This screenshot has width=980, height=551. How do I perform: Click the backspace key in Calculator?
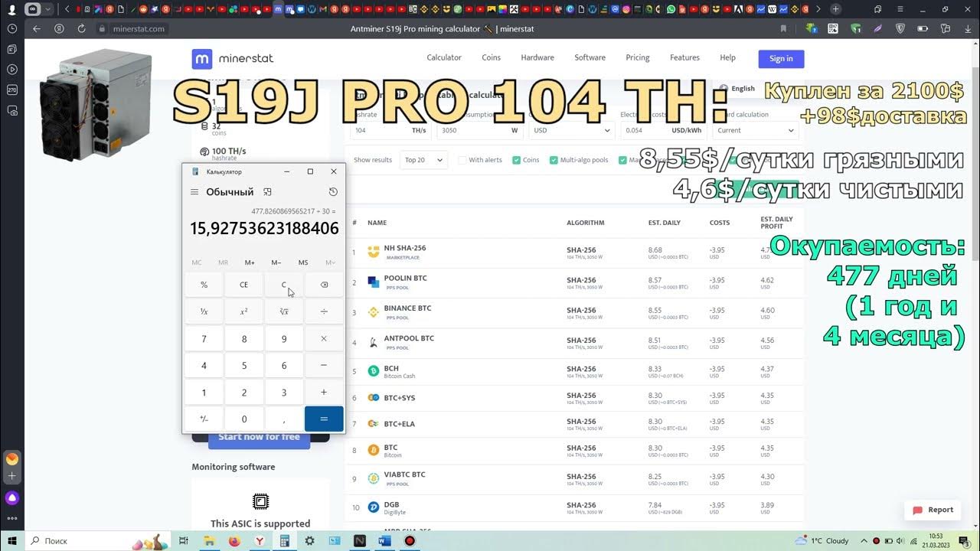pyautogui.click(x=324, y=285)
